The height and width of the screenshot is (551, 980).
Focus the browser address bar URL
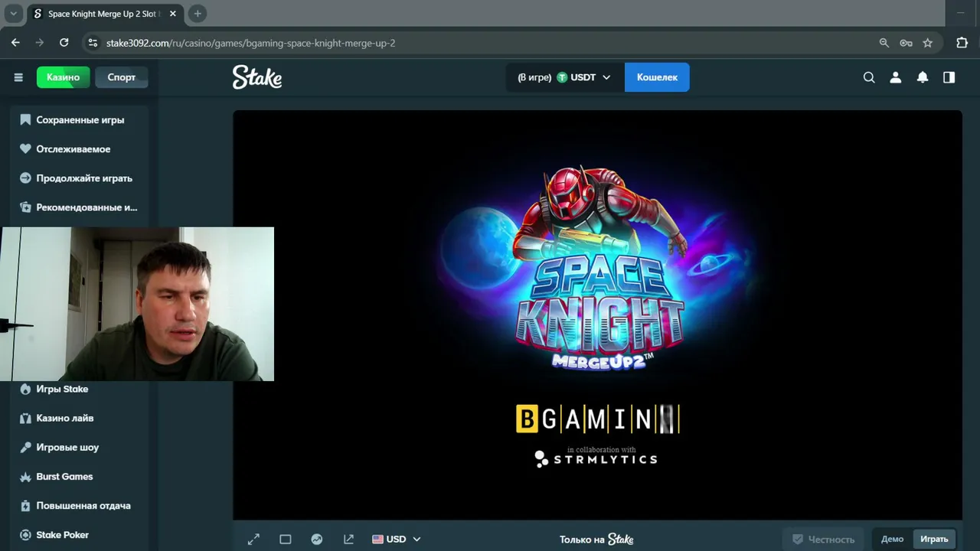(x=251, y=43)
